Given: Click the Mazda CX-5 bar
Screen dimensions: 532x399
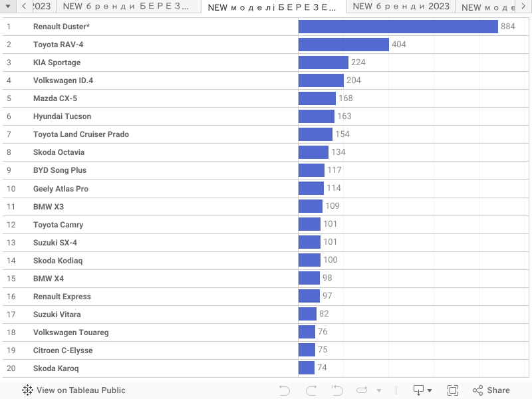Looking at the screenshot, I should (x=317, y=98).
